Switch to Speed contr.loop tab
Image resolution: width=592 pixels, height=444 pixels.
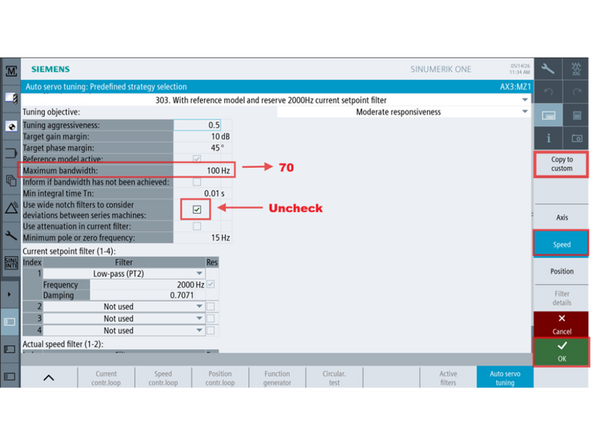coord(163,378)
